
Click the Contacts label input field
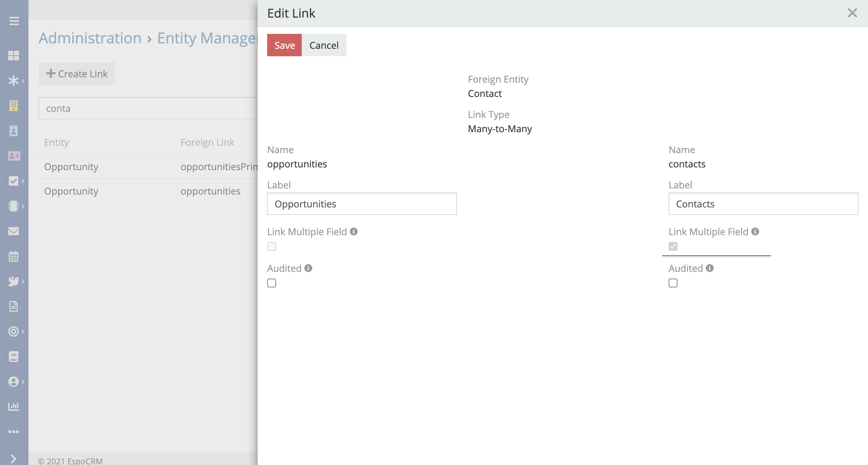tap(763, 204)
